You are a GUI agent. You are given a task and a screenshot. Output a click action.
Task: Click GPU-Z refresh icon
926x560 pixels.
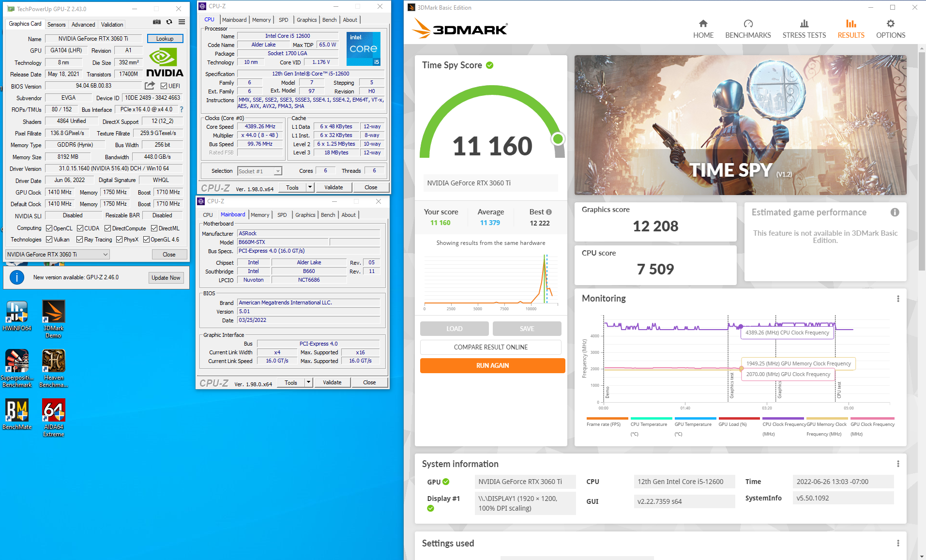(169, 22)
